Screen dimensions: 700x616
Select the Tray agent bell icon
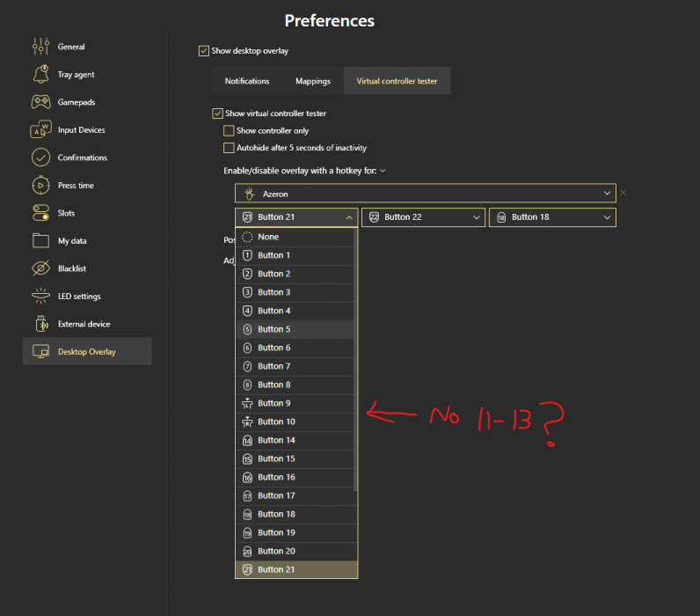pos(40,75)
